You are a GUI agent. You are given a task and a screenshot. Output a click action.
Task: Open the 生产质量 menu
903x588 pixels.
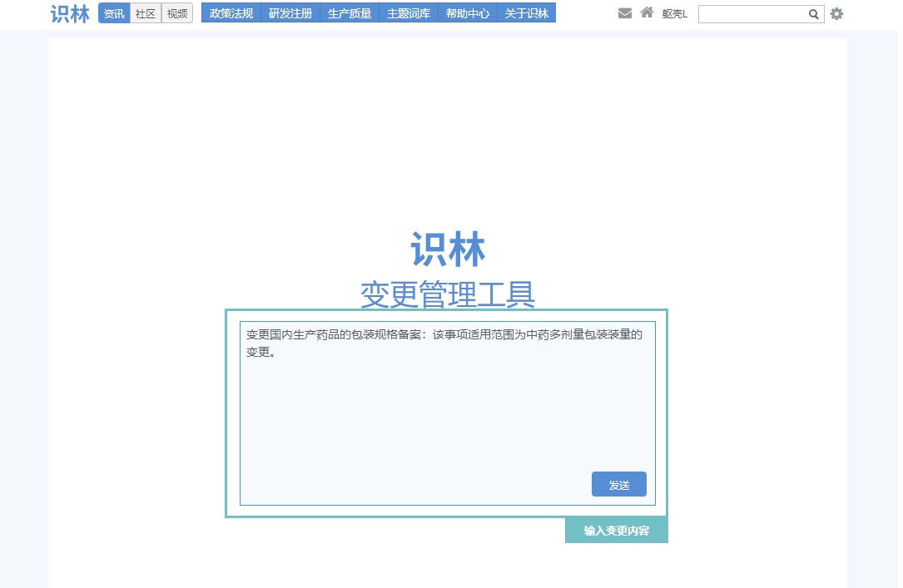(350, 13)
